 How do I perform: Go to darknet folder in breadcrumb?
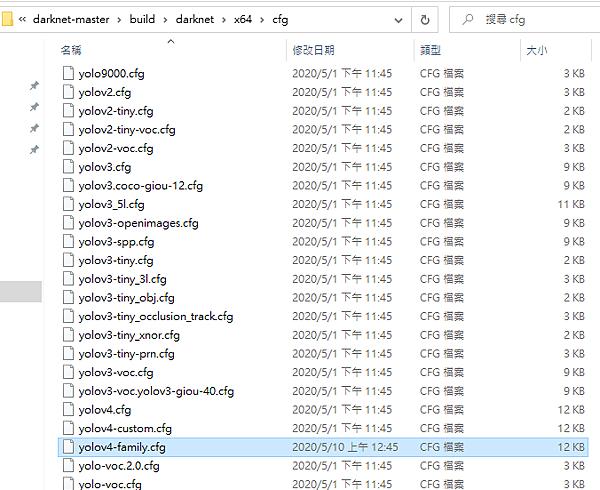[195, 19]
